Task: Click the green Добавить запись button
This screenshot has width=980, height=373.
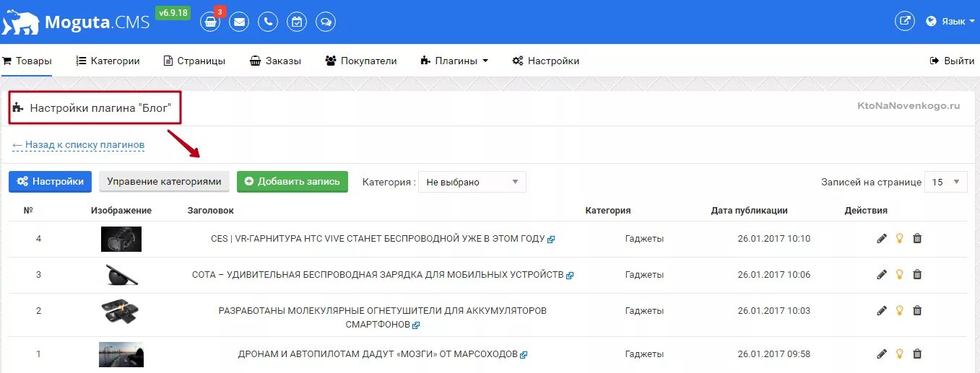Action: click(292, 181)
